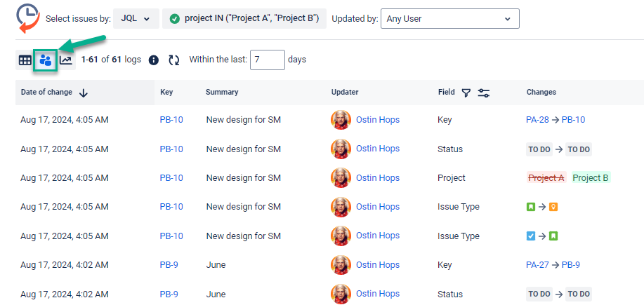Switch to the table grid view
The width and height of the screenshot is (644, 305).
point(25,60)
